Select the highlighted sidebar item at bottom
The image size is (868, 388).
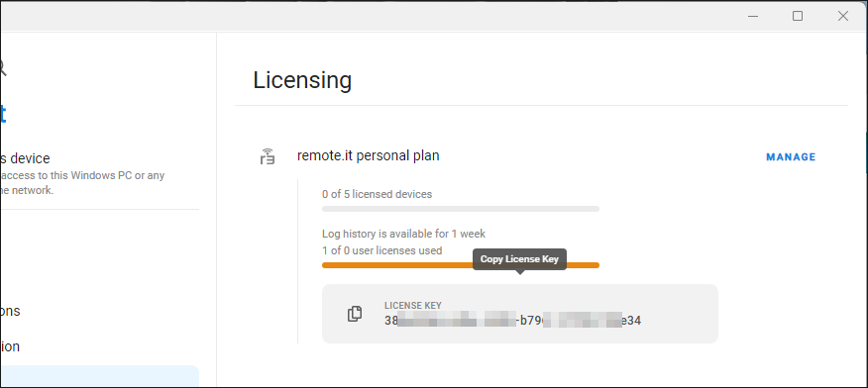click(x=100, y=376)
